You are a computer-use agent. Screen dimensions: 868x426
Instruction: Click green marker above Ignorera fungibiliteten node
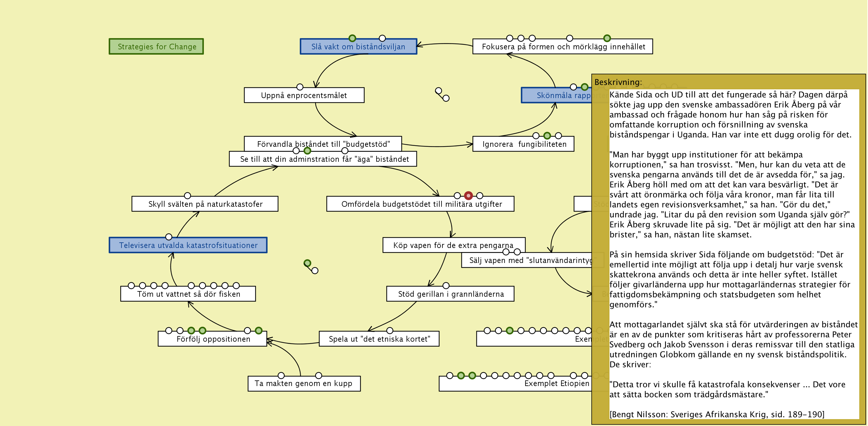point(547,136)
